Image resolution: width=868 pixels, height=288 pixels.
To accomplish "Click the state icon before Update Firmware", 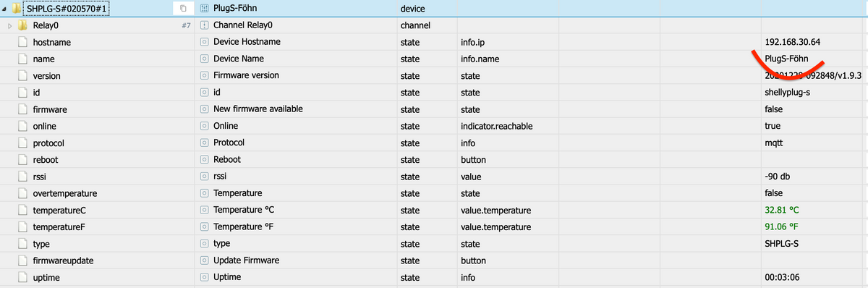I will [204, 261].
